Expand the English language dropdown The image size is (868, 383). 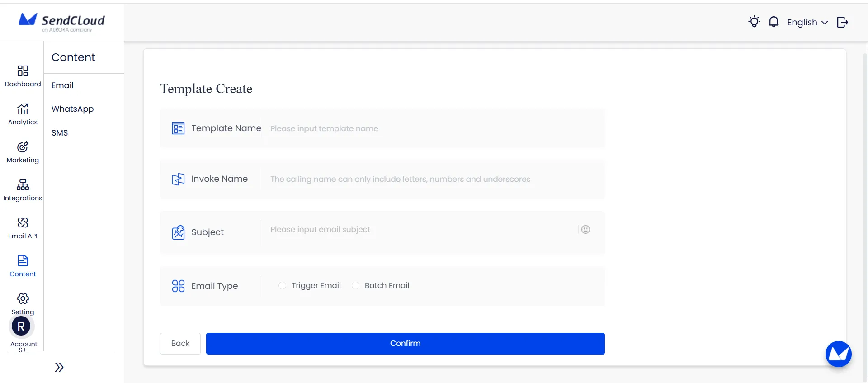pos(807,22)
